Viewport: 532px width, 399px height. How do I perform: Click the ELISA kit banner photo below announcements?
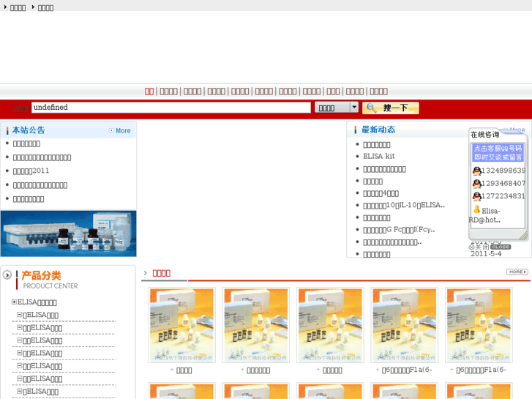point(69,234)
